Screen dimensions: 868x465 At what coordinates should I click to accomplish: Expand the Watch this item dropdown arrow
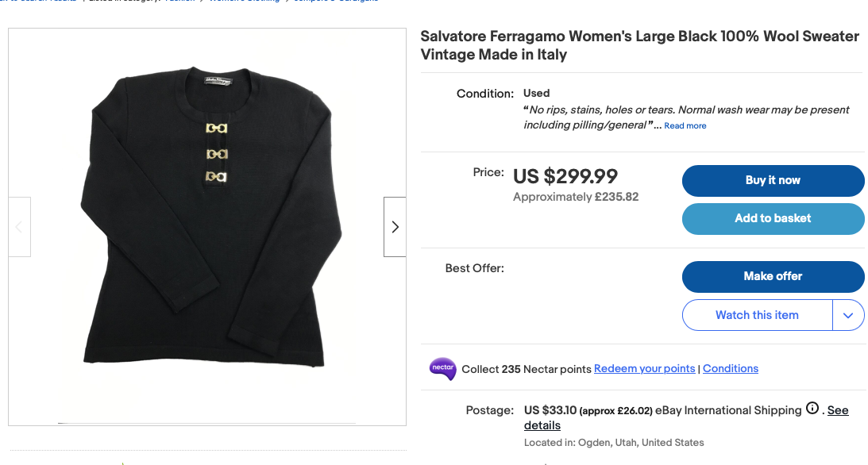point(848,315)
